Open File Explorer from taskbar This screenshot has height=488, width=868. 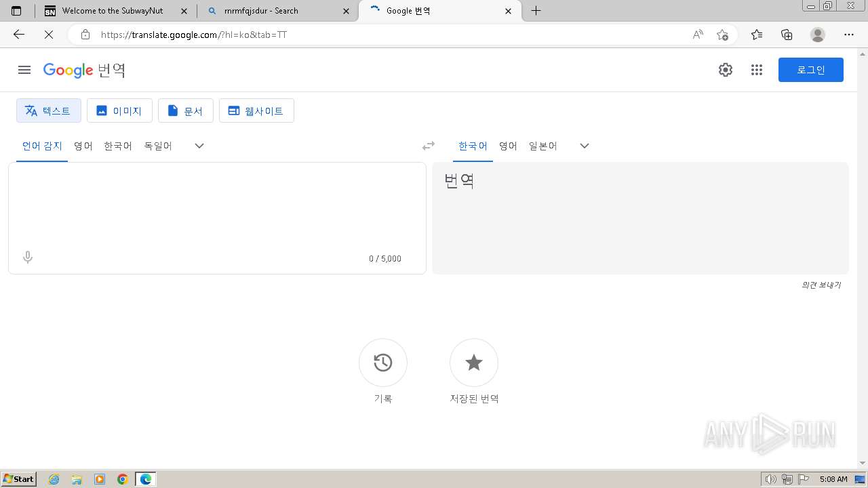(77, 479)
